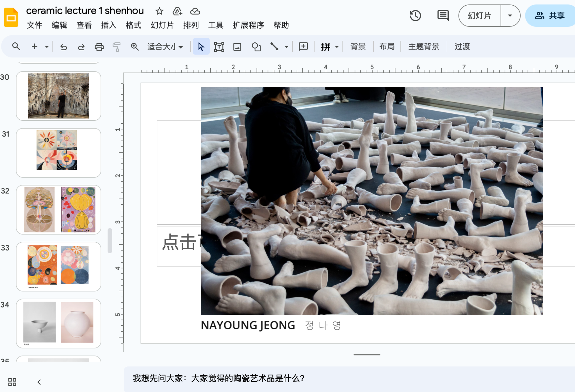
Task: Click the 过渡 transition button
Action: tap(462, 47)
